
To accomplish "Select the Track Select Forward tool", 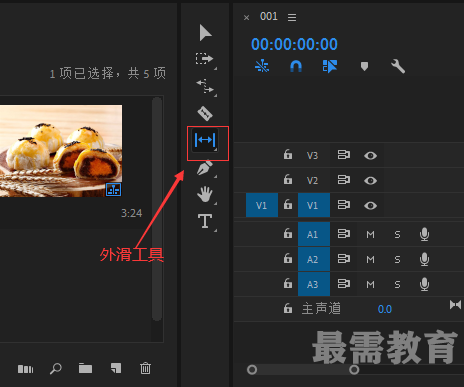I will point(204,59).
